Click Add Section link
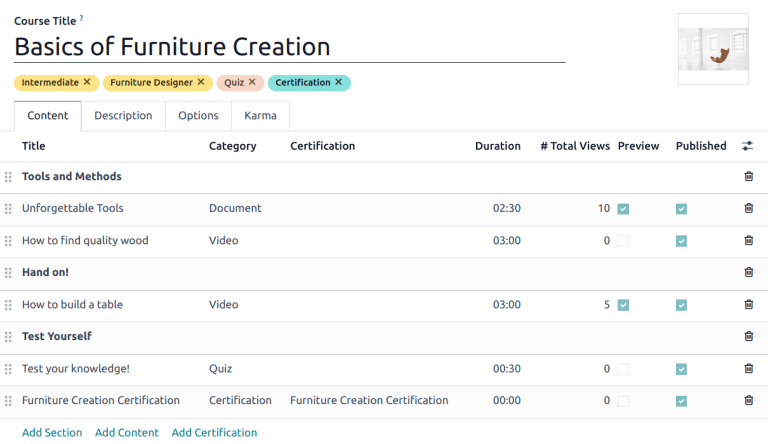This screenshot has width=768, height=444. click(52, 433)
